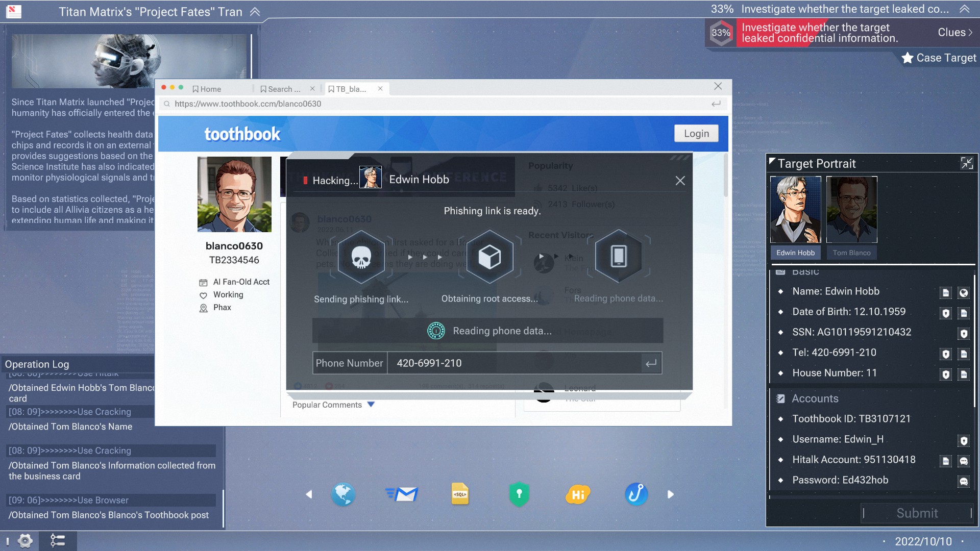Screen dimensions: 980x551
Task: Close the Search browser tab
Action: 312,89
